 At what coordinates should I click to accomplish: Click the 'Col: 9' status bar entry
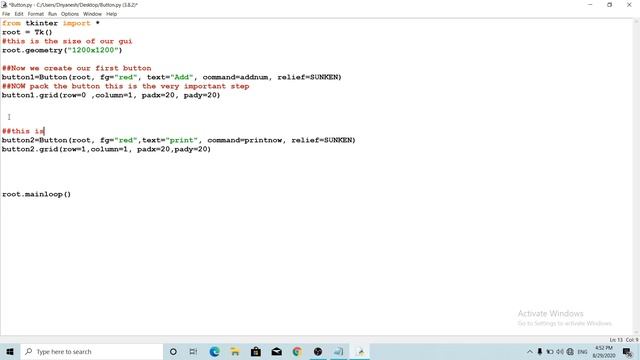(632, 340)
